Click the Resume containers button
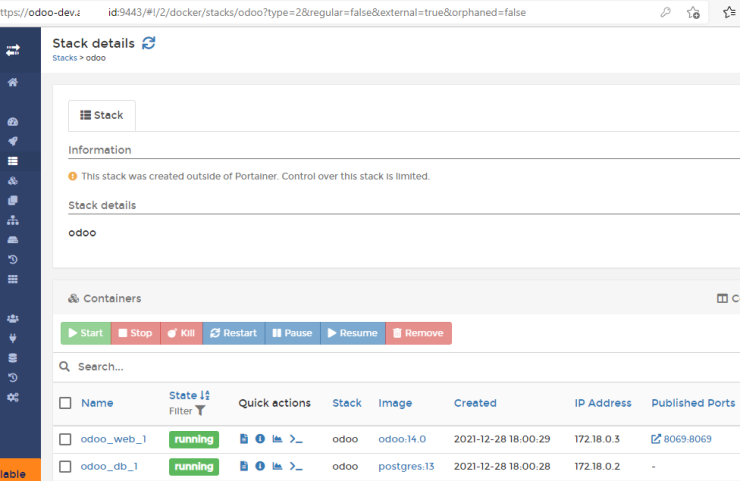The height and width of the screenshot is (481, 740). (353, 333)
